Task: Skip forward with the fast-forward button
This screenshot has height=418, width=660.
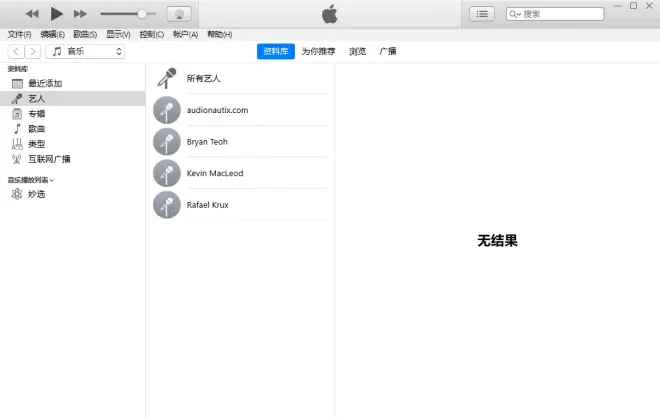Action: [x=80, y=14]
